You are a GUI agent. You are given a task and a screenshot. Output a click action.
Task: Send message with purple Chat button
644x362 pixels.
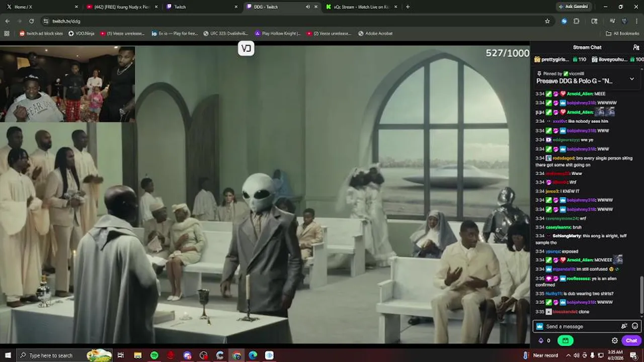pyautogui.click(x=631, y=340)
